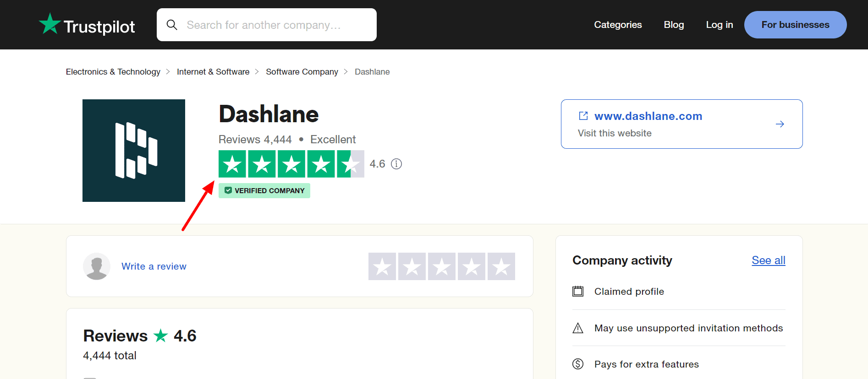Click the See all company activity link
Viewport: 868px width, 379px height.
[x=769, y=260]
